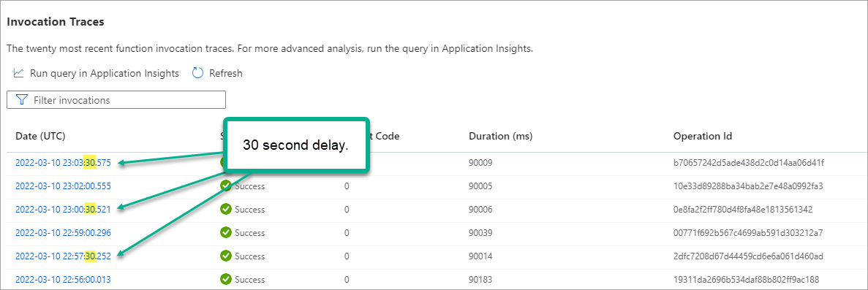Click the Duration (ms) column header

pos(500,136)
